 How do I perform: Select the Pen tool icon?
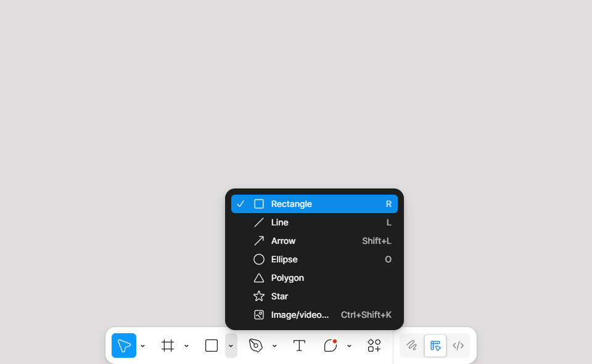256,346
